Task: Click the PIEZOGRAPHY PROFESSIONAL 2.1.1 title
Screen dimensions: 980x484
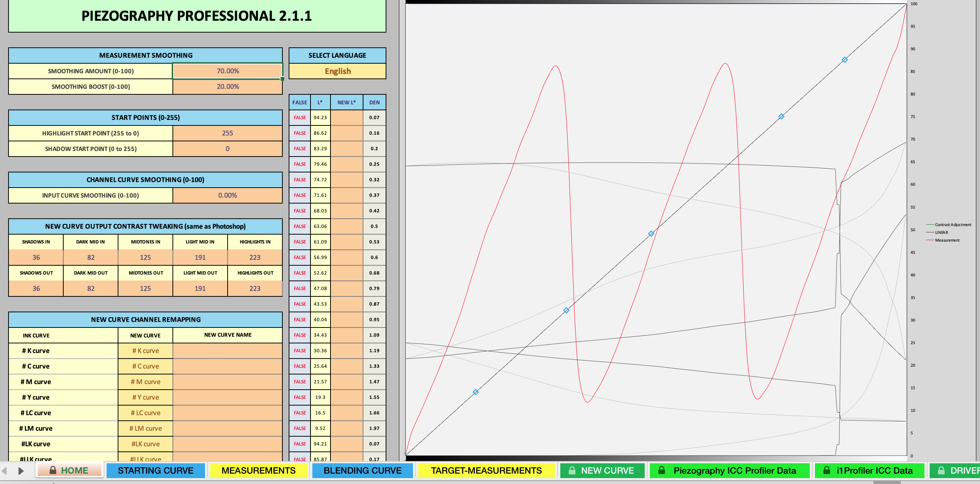Action: (197, 16)
